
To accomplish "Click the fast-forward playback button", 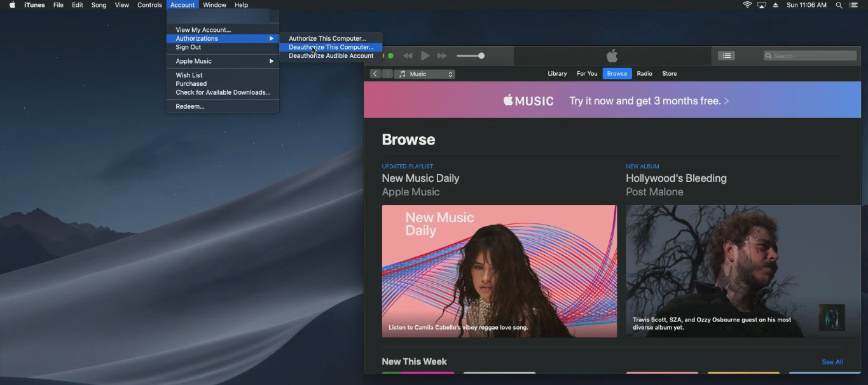I will point(442,56).
